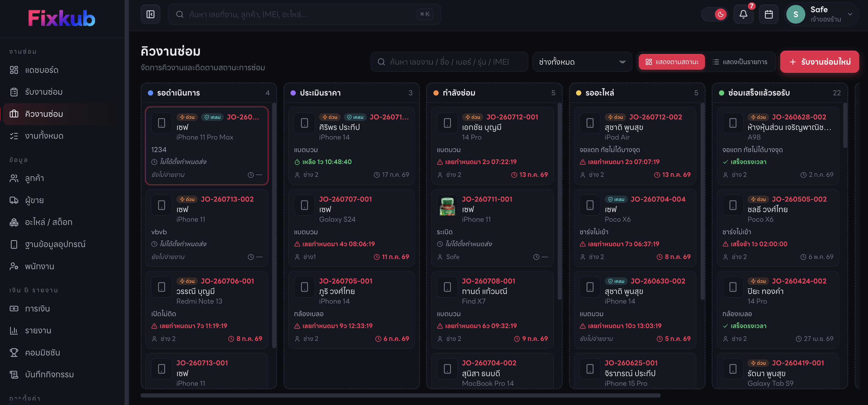868x405 pixels.
Task: Open the แดชบอร์ด dashboard icon
Action: [14, 70]
